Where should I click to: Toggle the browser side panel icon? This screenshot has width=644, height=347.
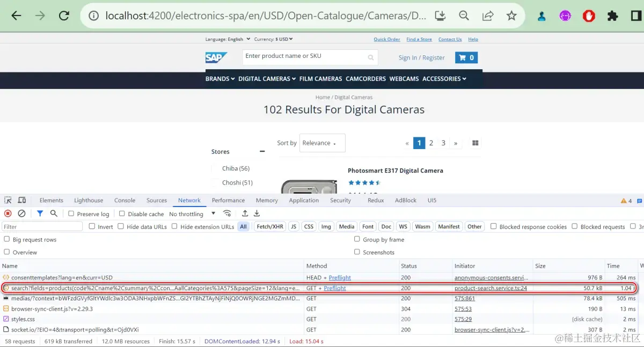click(636, 16)
